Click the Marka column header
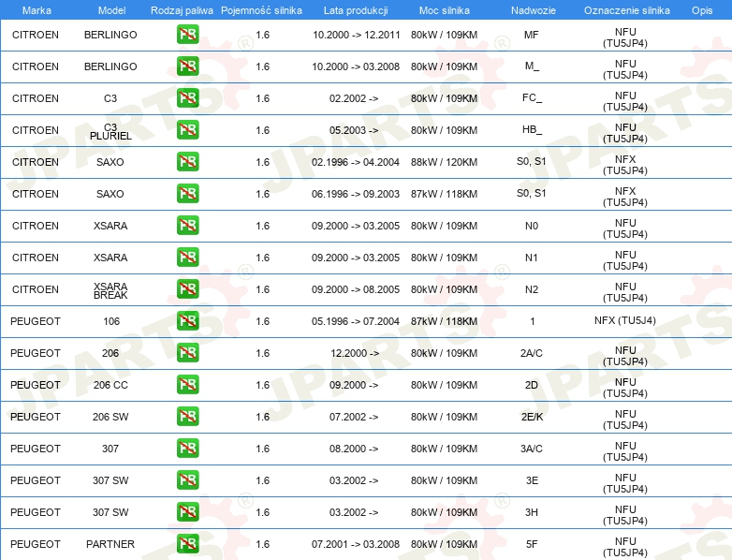The width and height of the screenshot is (732, 560). pos(37,10)
